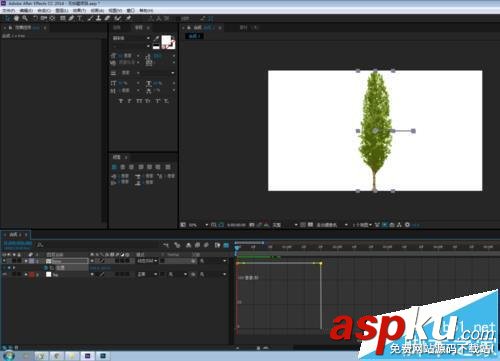
Task: Hide the tree layer with its eye
Action: tap(4, 261)
